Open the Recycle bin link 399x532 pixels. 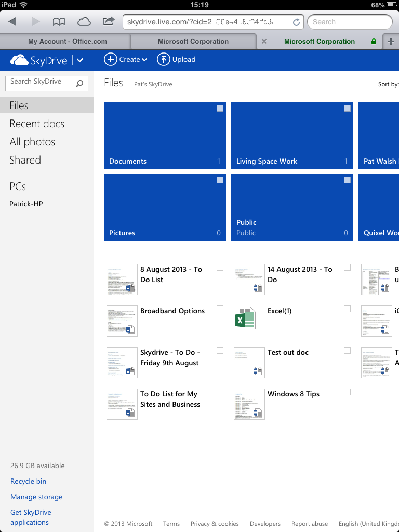[x=28, y=481]
